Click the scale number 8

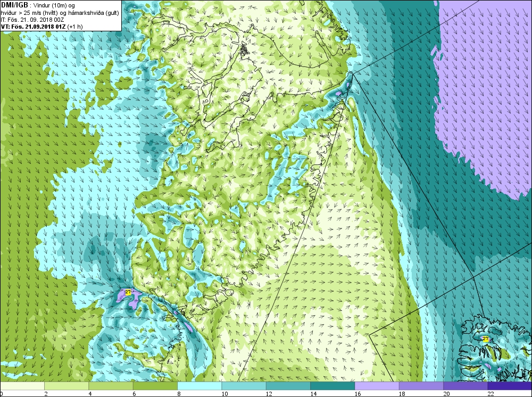pyautogui.click(x=179, y=394)
